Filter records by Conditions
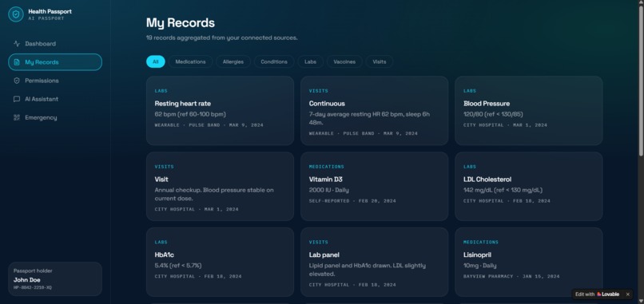Screen dimensions: 644x304 pyautogui.click(x=274, y=61)
